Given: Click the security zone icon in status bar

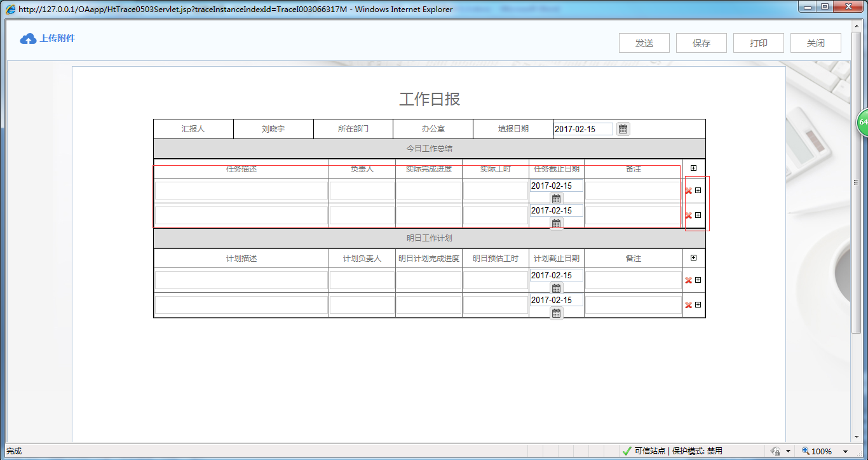Looking at the screenshot, I should coord(776,450).
